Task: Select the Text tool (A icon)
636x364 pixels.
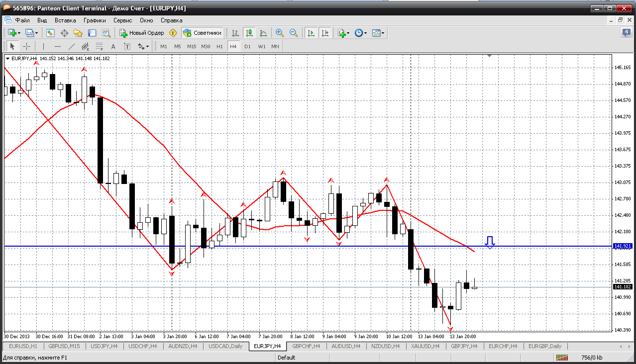Action: point(113,46)
